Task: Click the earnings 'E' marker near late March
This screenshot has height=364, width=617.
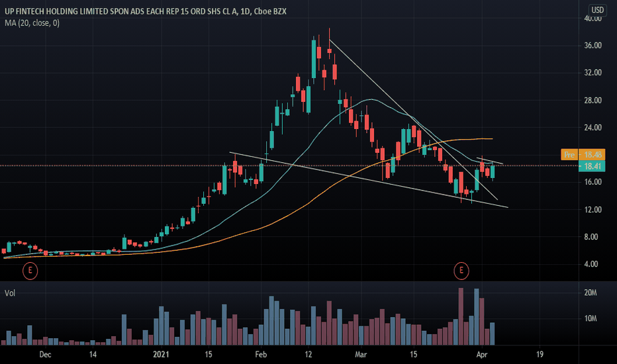Action: tap(461, 271)
